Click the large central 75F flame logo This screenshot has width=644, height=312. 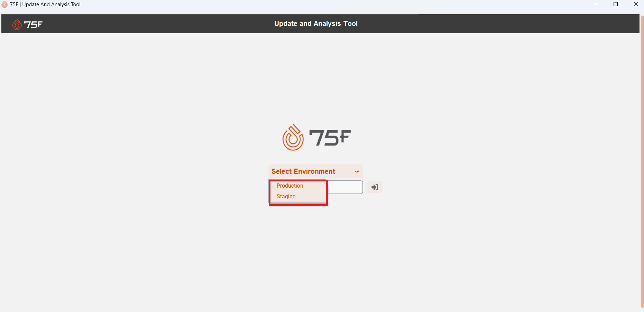pos(293,137)
